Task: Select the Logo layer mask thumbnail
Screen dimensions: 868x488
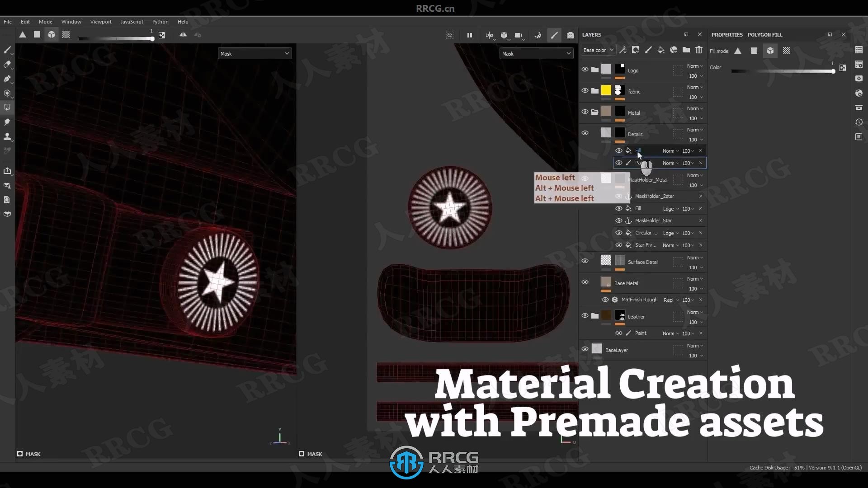Action: click(620, 69)
